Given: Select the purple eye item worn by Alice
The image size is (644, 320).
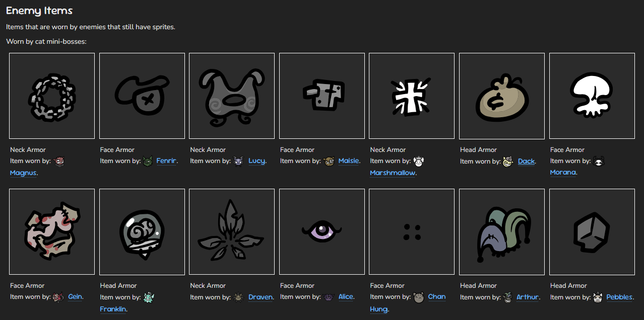Looking at the screenshot, I should click(x=322, y=231).
